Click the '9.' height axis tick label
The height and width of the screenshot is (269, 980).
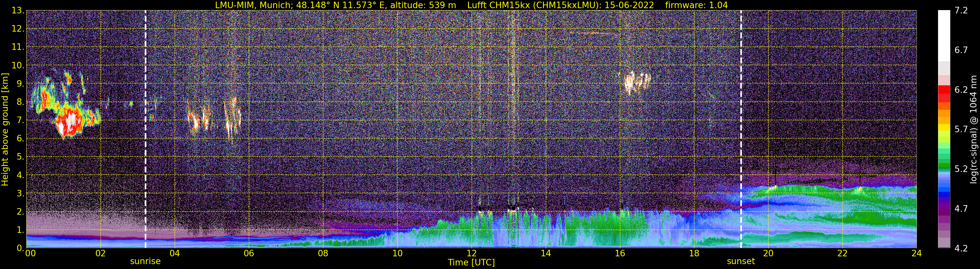tap(20, 84)
